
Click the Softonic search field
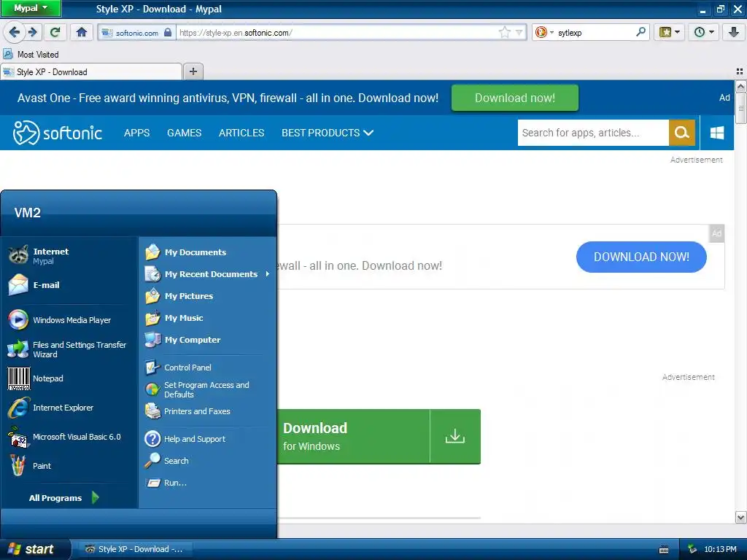click(593, 133)
